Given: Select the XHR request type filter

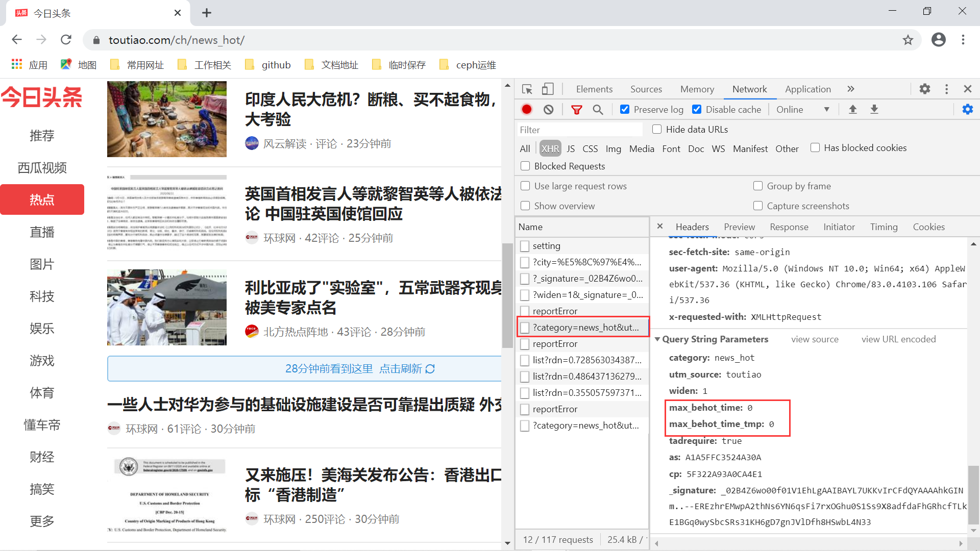Looking at the screenshot, I should [x=550, y=148].
